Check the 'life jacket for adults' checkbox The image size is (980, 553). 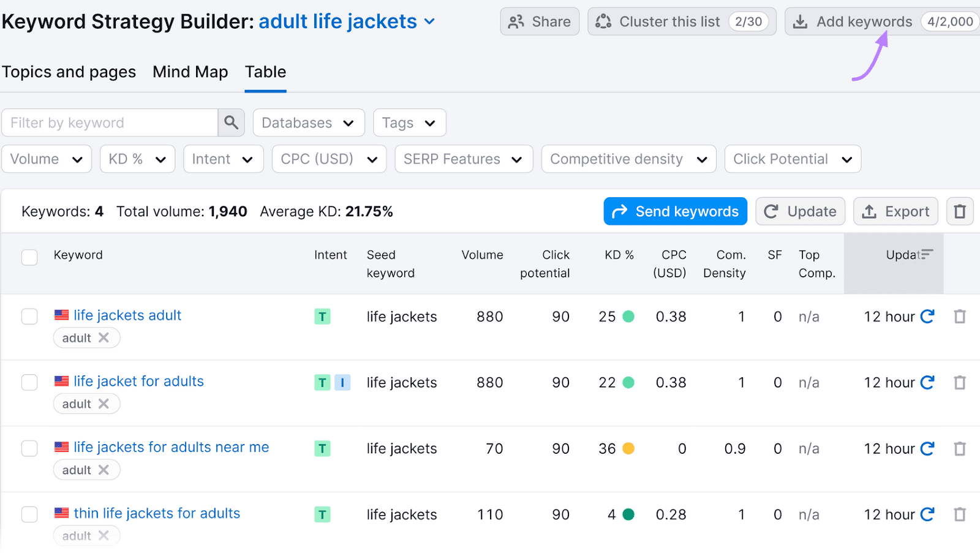[29, 383]
